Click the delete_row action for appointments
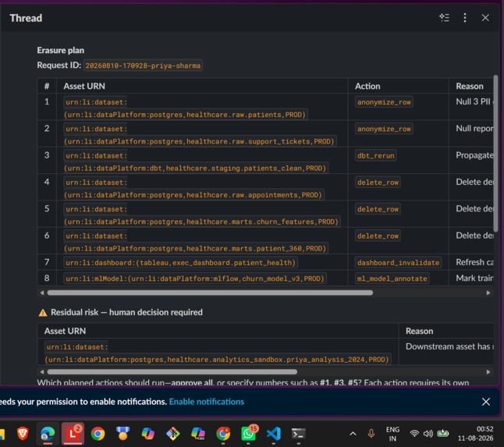Image resolution: width=504 pixels, height=447 pixels. (378, 183)
